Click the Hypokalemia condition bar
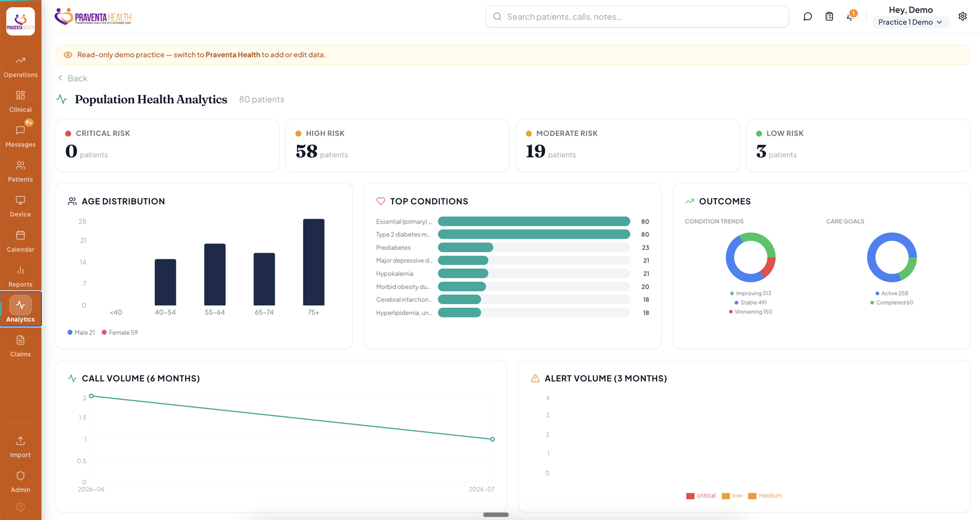 tap(463, 274)
